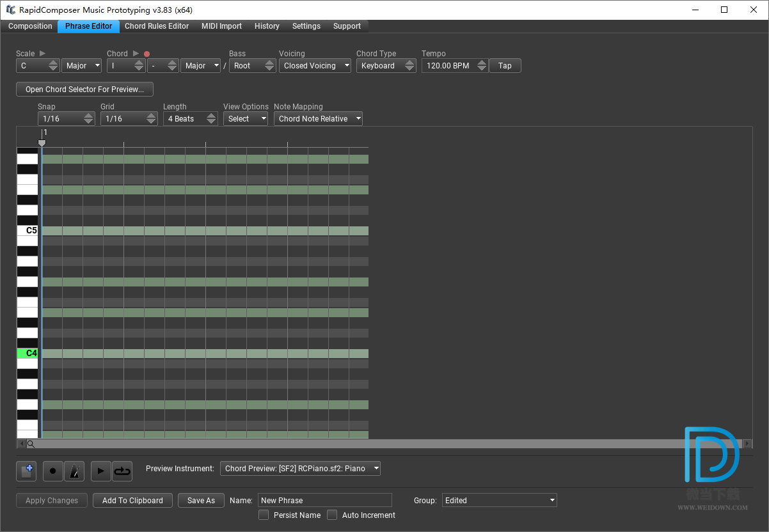Minimize the RapidComposer window

click(x=694, y=10)
